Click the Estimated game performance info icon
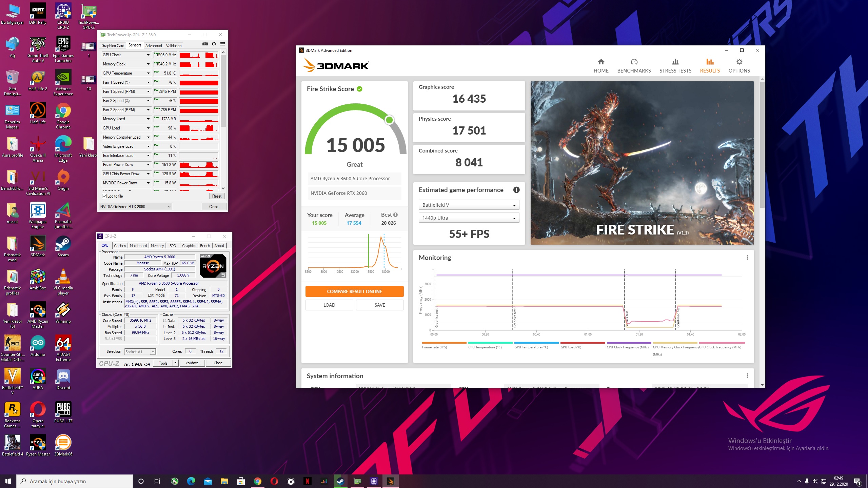This screenshot has width=868, height=488. (516, 190)
